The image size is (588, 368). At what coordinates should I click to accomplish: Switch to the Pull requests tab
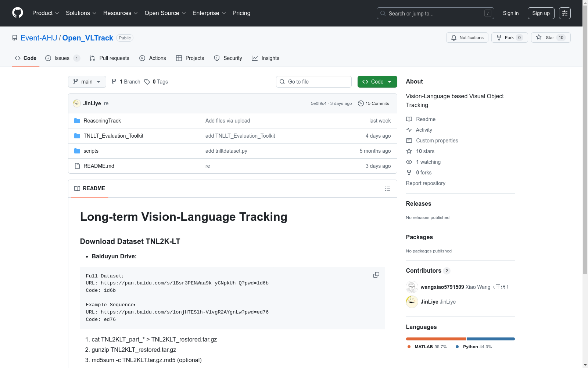[x=109, y=58]
